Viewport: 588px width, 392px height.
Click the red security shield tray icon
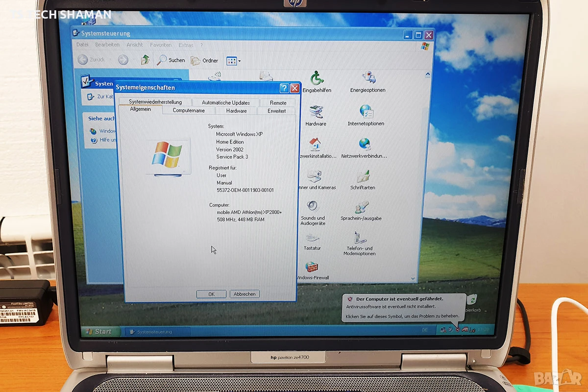pos(457,329)
